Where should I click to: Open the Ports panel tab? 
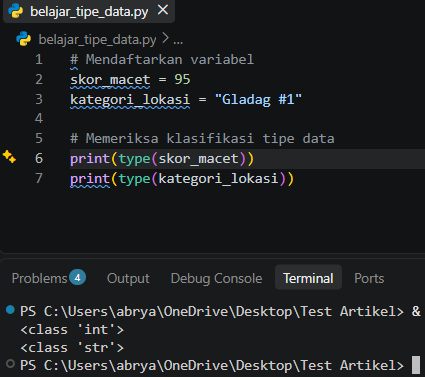pyautogui.click(x=369, y=278)
